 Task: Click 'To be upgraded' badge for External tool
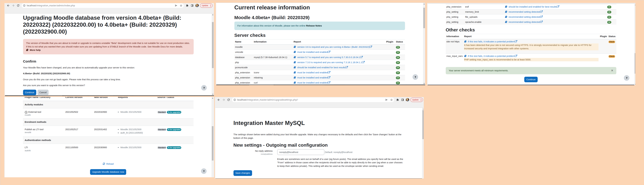pyautogui.click(x=174, y=112)
